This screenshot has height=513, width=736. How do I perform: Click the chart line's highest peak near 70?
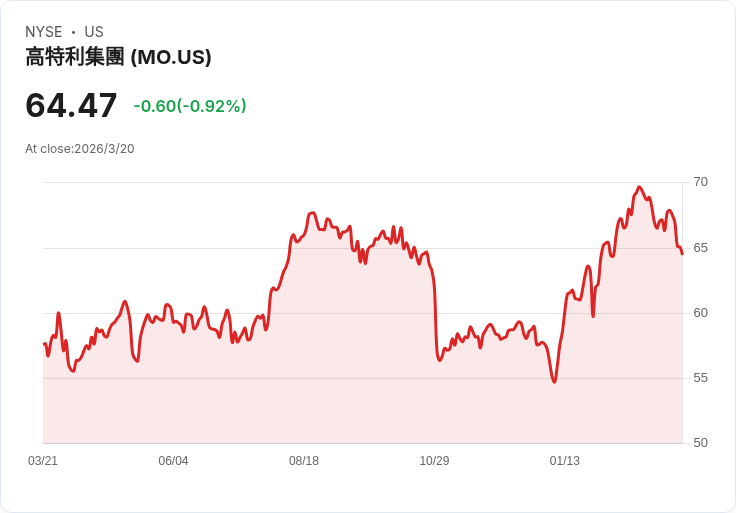639,187
